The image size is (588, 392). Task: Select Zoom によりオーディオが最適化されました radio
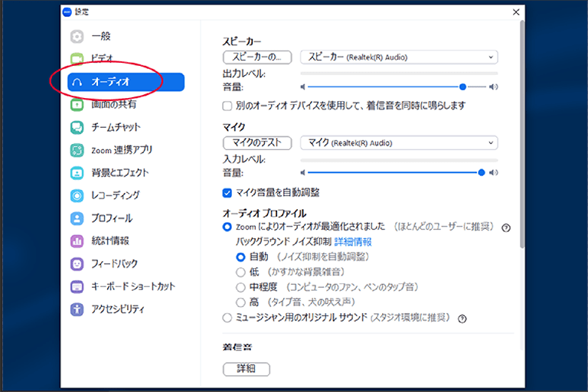coord(227,227)
